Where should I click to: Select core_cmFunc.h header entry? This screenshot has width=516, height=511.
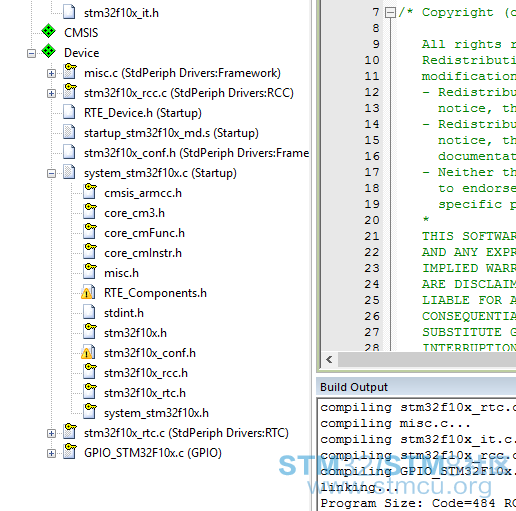click(144, 233)
